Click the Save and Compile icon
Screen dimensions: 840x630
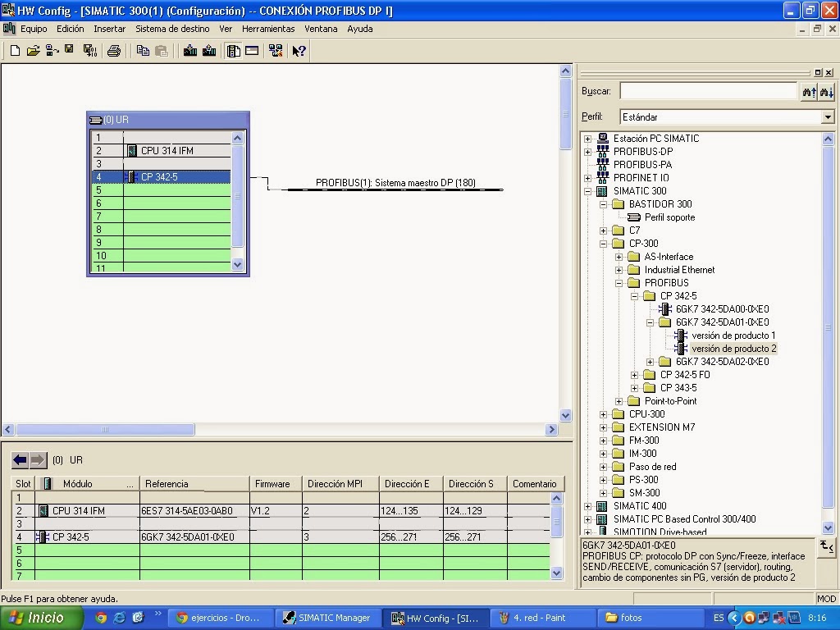click(x=90, y=51)
